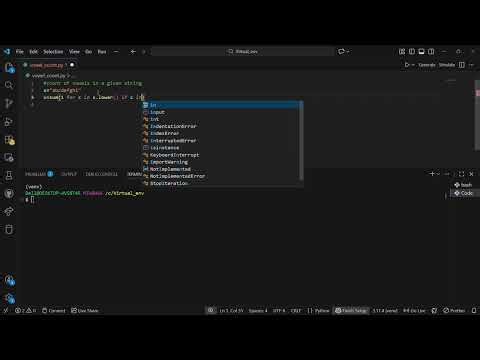Viewport: 480px width, 360px height.
Task: Select 'isinstance' autocomplete suggestion
Action: [x=221, y=148]
